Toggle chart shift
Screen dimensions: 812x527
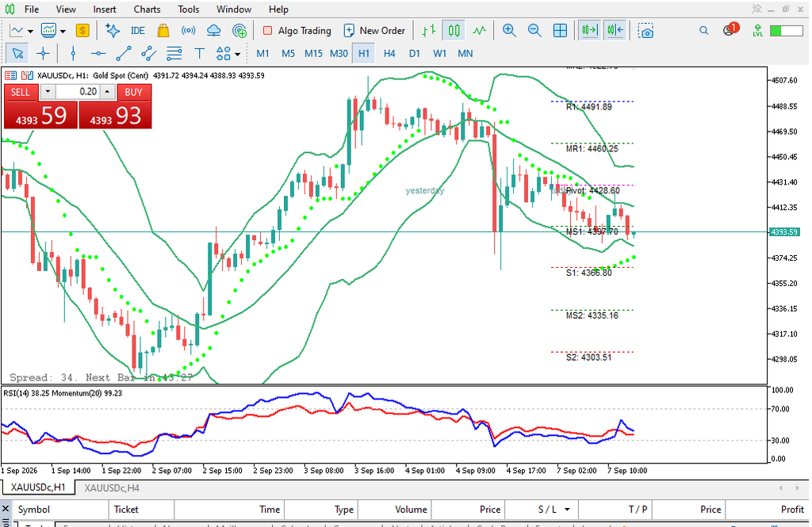point(615,31)
